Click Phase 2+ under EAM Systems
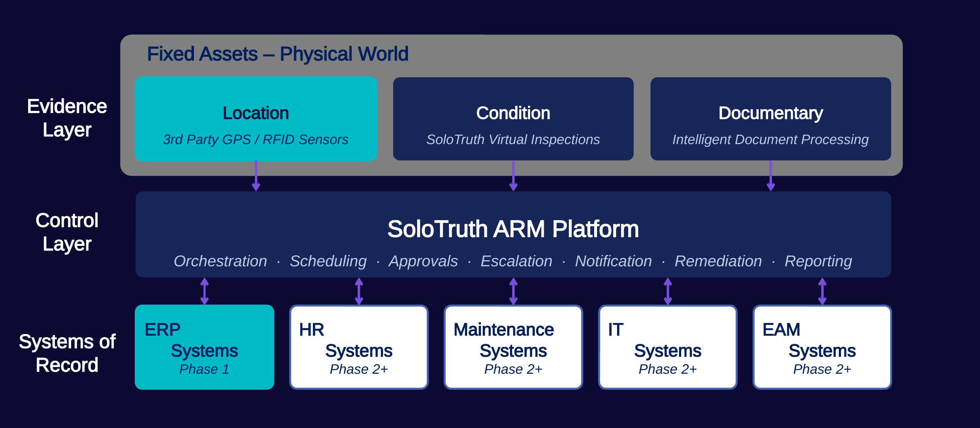 pos(822,369)
